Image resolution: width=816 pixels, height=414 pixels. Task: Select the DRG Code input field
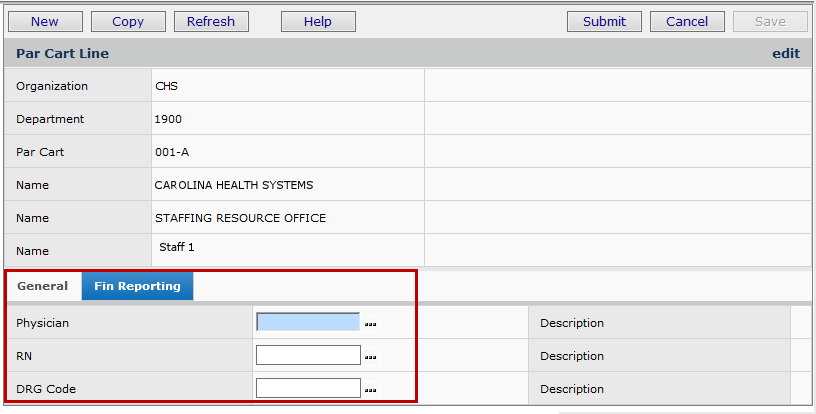pyautogui.click(x=308, y=388)
